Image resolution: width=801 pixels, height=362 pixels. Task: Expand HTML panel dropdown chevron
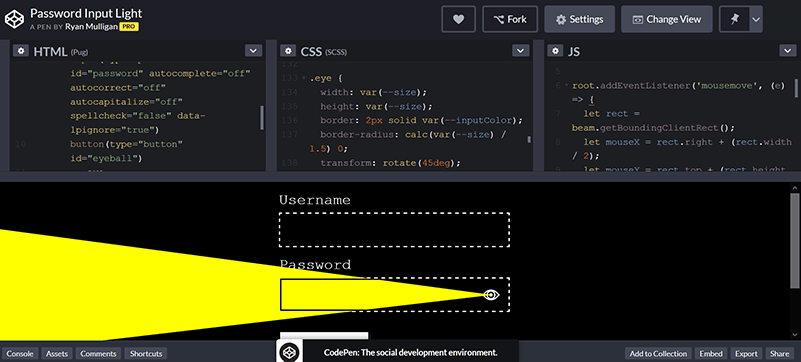[253, 51]
